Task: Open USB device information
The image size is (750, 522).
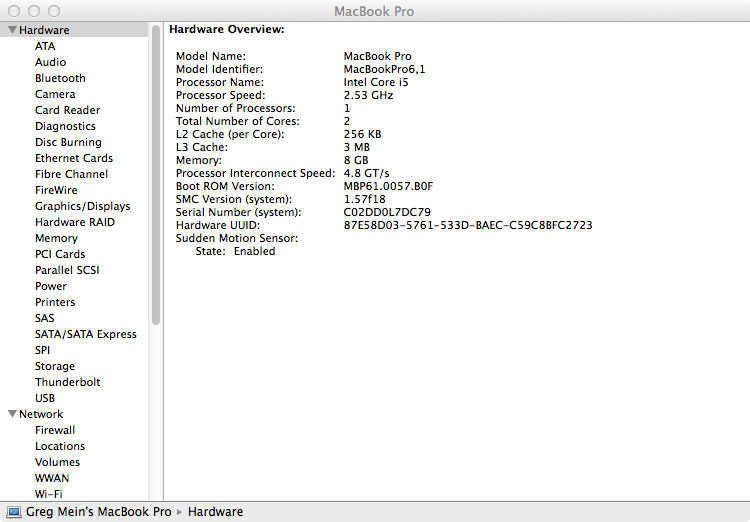Action: tap(44, 398)
